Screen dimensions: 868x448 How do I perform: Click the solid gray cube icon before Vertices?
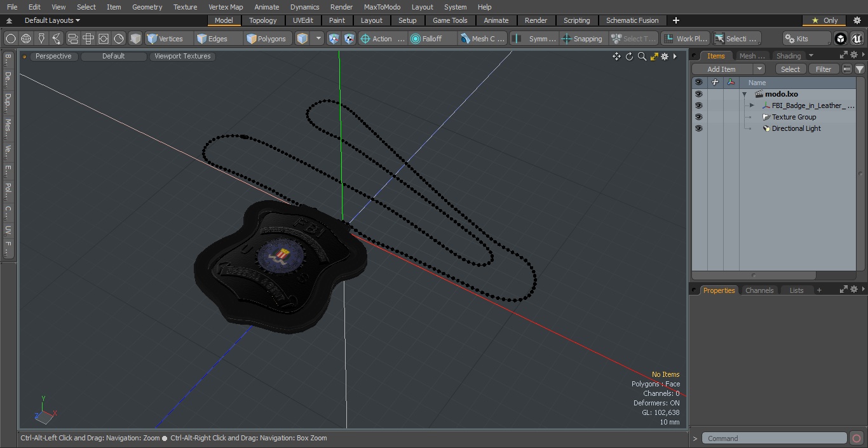click(135, 39)
